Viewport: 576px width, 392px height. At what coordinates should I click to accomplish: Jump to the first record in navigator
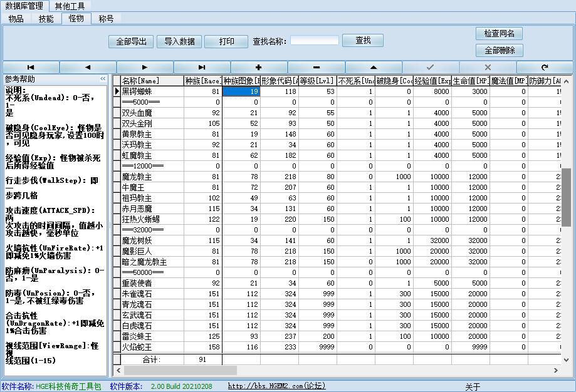tap(31, 67)
